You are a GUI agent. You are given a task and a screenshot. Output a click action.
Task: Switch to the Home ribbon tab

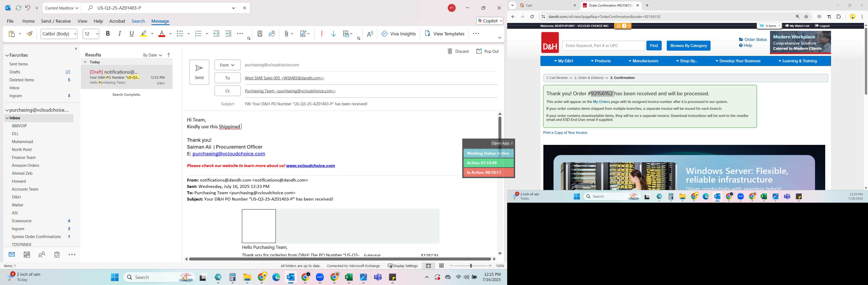pyautogui.click(x=28, y=21)
